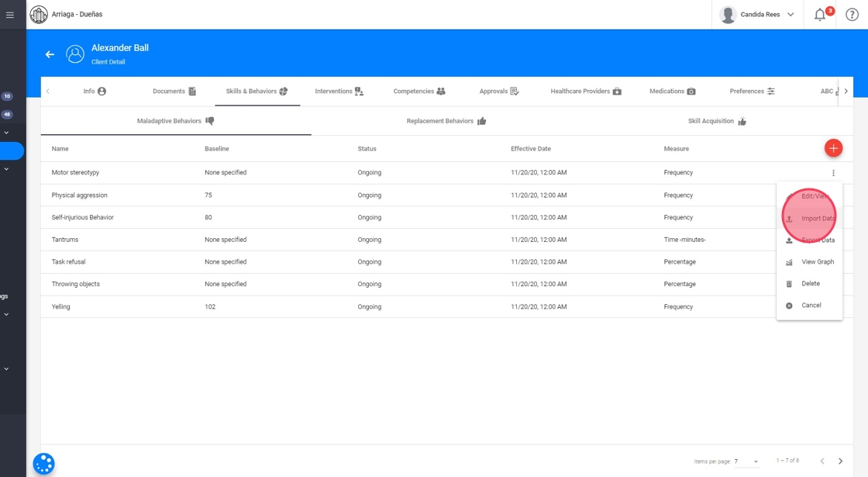
Task: Click the Throwing objects behavior name
Action: [75, 284]
